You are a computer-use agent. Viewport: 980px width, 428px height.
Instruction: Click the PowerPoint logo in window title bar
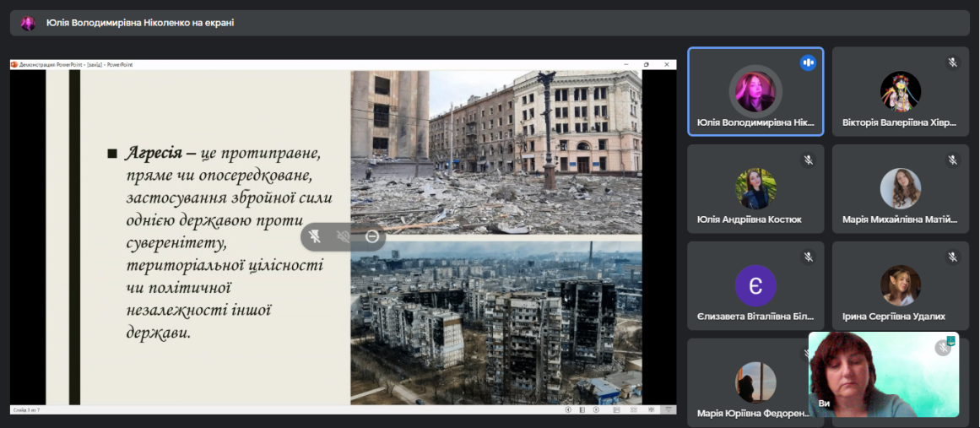click(14, 64)
